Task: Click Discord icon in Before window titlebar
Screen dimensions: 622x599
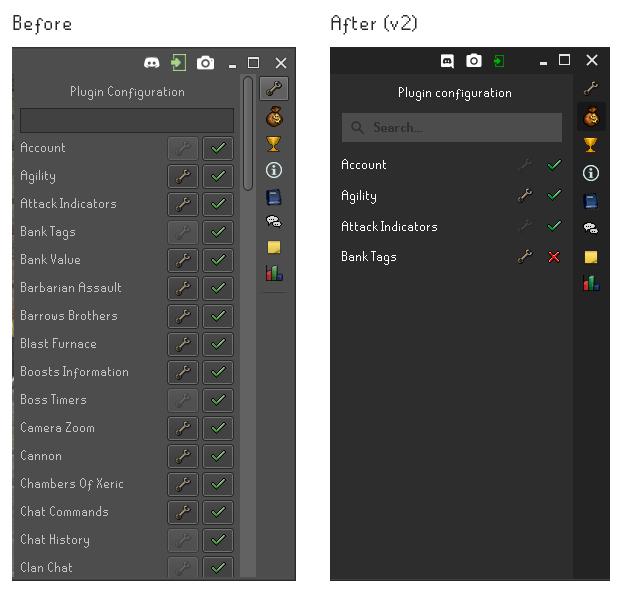Action: tap(152, 63)
